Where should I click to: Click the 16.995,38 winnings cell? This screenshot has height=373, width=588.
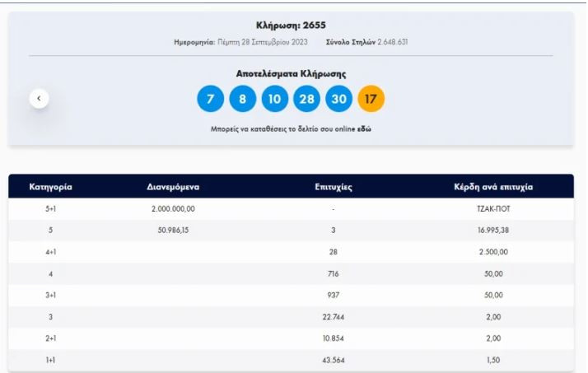pos(493,231)
